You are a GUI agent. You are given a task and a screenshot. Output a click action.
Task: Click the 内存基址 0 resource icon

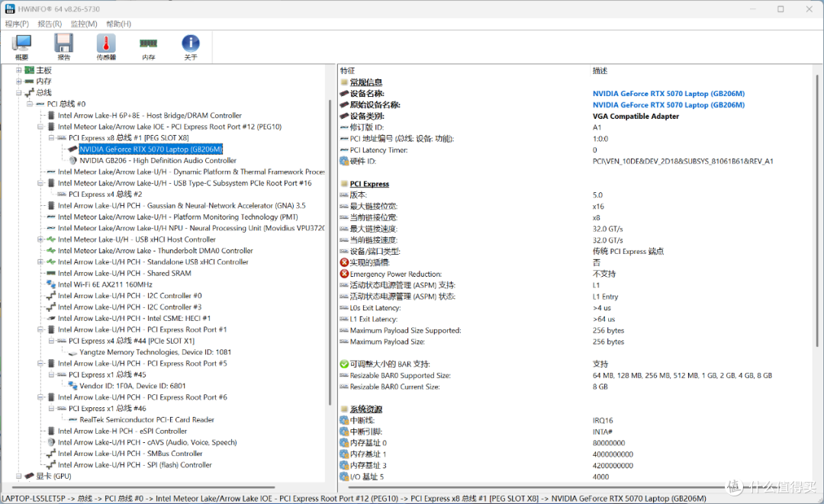tap(344, 443)
